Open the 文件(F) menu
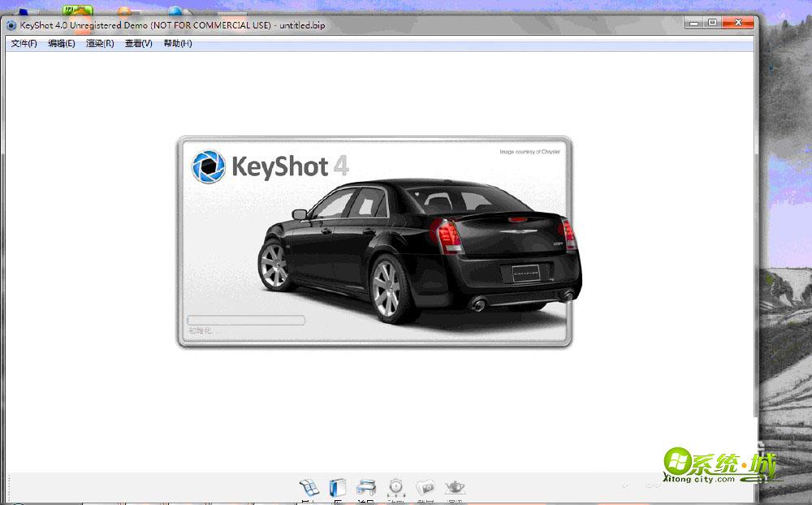Image resolution: width=812 pixels, height=505 pixels. (24, 44)
